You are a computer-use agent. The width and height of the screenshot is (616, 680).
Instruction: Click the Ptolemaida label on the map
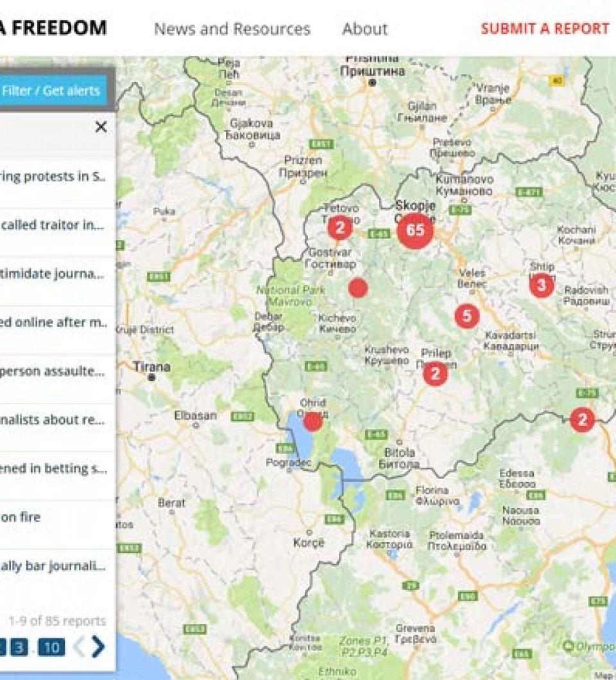[457, 540]
